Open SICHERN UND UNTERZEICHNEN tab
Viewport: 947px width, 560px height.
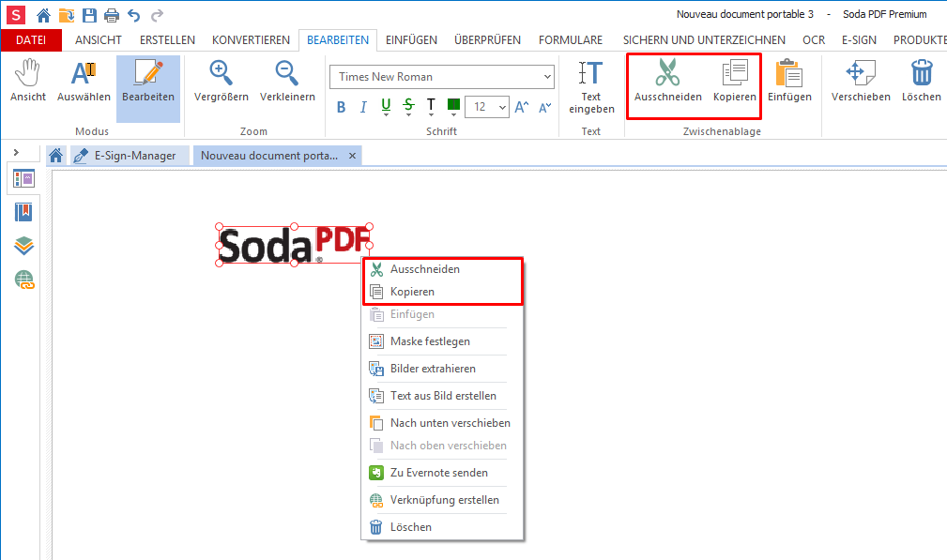[704, 40]
